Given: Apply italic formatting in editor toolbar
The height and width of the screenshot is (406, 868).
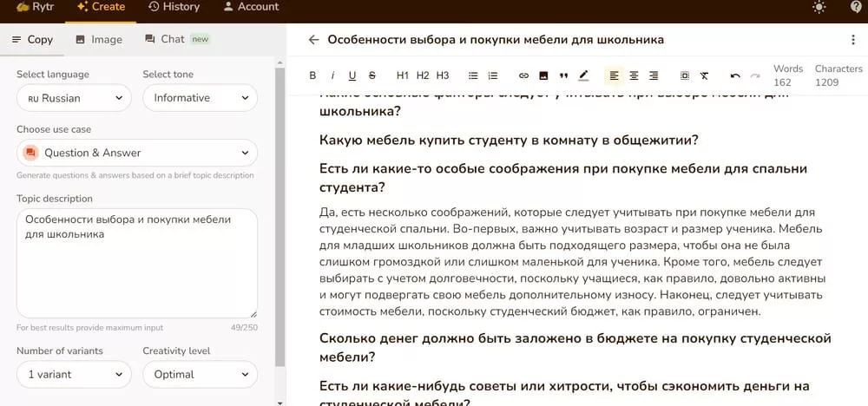Looking at the screenshot, I should (332, 75).
